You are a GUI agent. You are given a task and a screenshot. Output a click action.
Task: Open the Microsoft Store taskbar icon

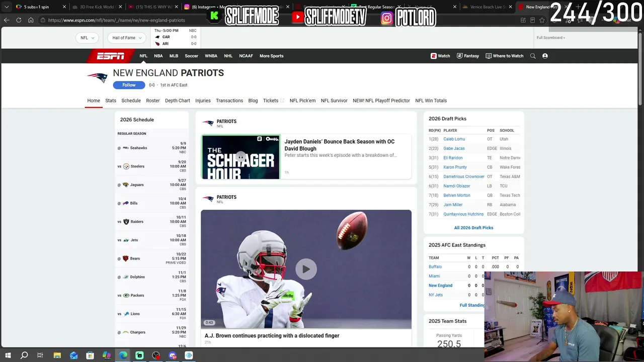90,355
